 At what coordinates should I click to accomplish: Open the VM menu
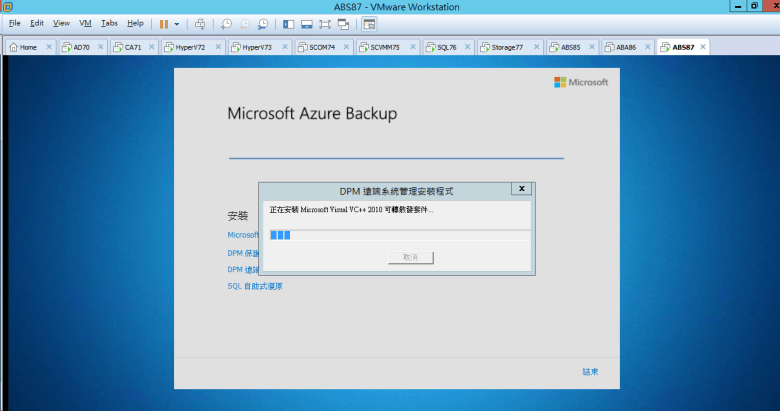[x=84, y=22]
